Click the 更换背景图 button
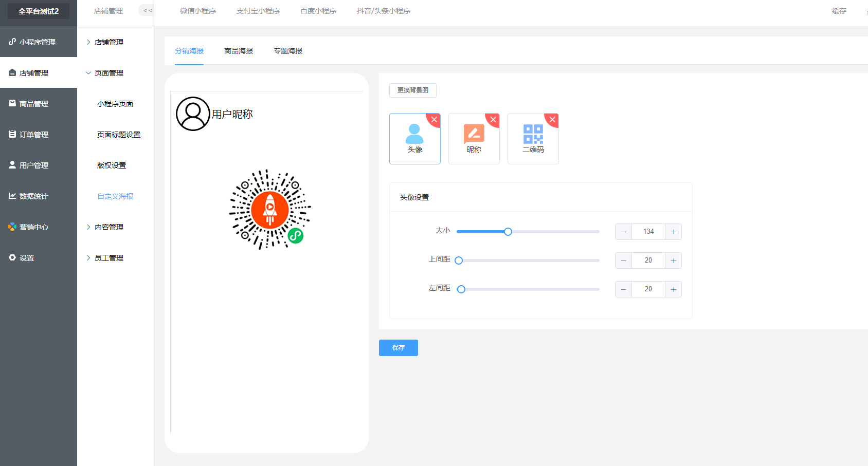 tap(413, 90)
